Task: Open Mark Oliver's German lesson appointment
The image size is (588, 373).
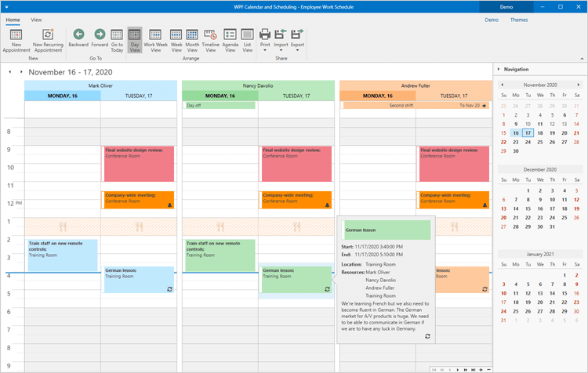Action: (x=138, y=280)
